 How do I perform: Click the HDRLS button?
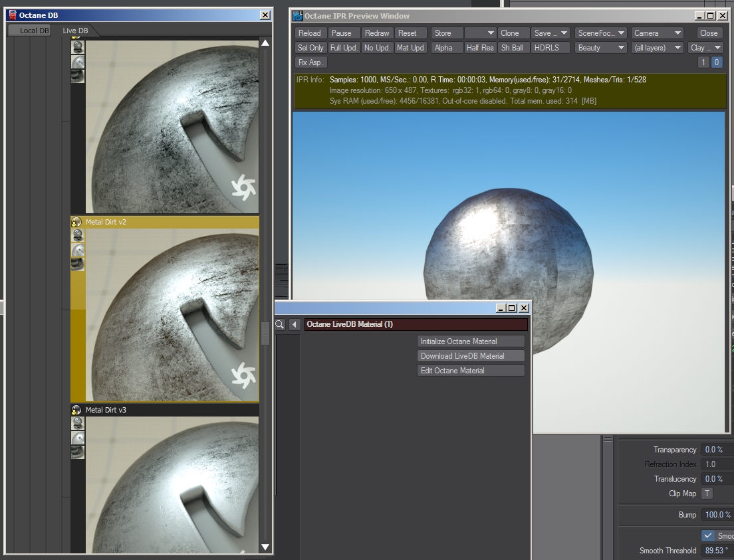click(550, 48)
